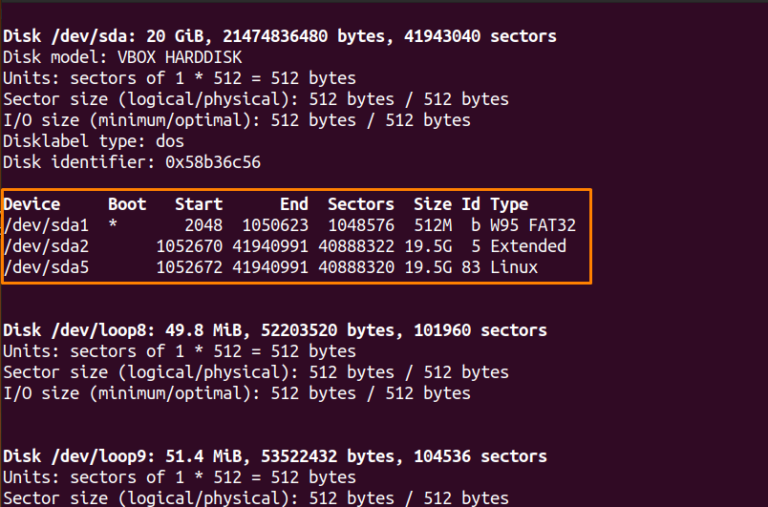Click the Boot column header
This screenshot has width=768, height=507.
tap(127, 204)
